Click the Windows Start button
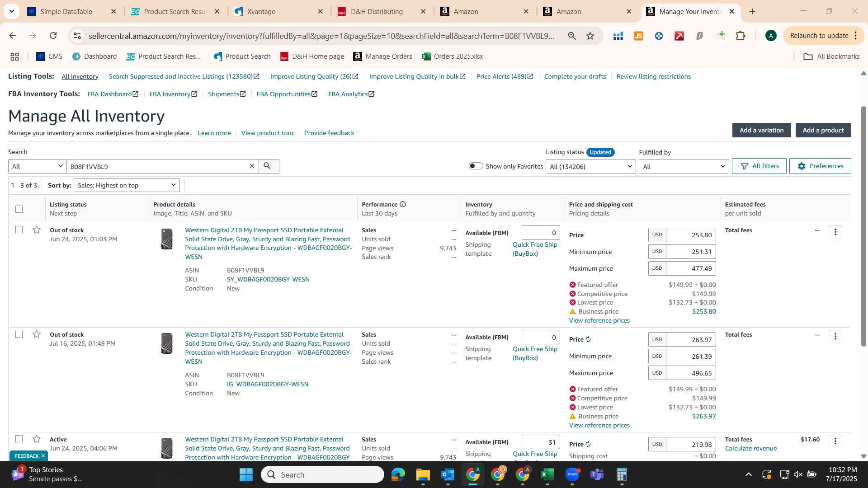Image resolution: width=868 pixels, height=488 pixels. (246, 474)
